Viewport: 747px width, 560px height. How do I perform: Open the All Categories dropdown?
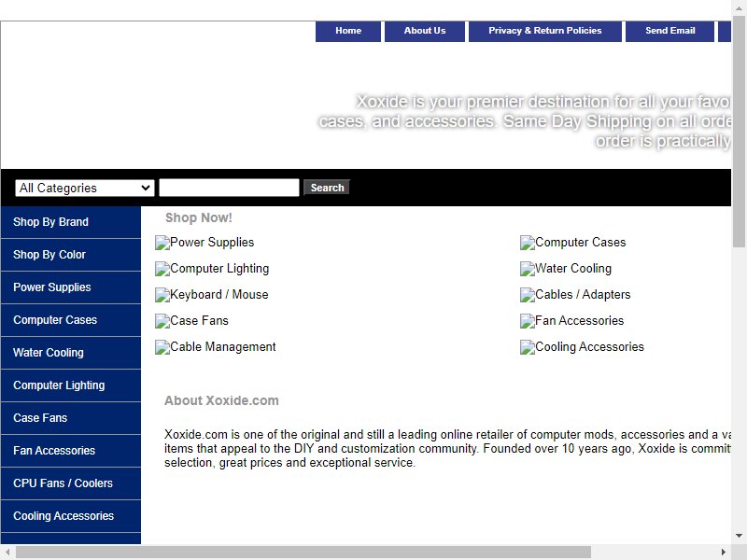coord(85,189)
